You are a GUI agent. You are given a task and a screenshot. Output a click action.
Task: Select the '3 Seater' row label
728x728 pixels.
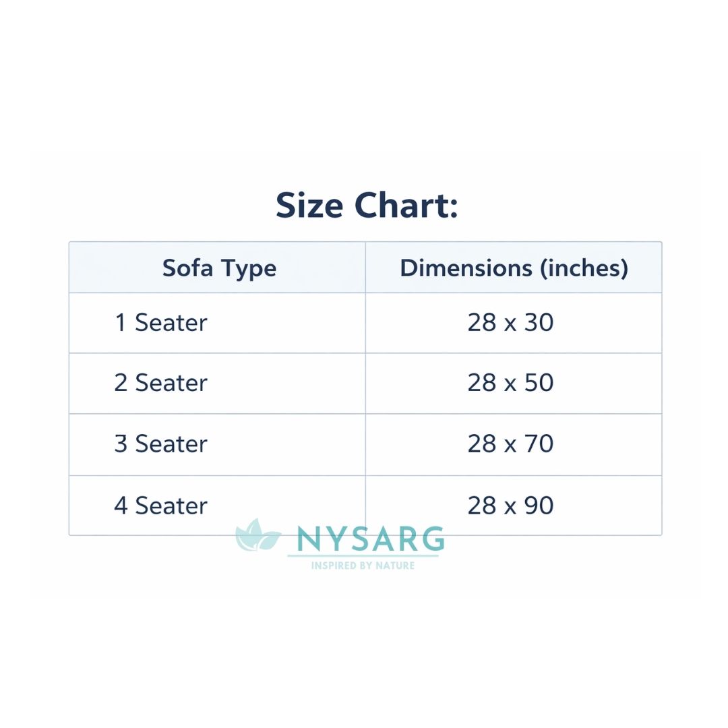coord(161,444)
